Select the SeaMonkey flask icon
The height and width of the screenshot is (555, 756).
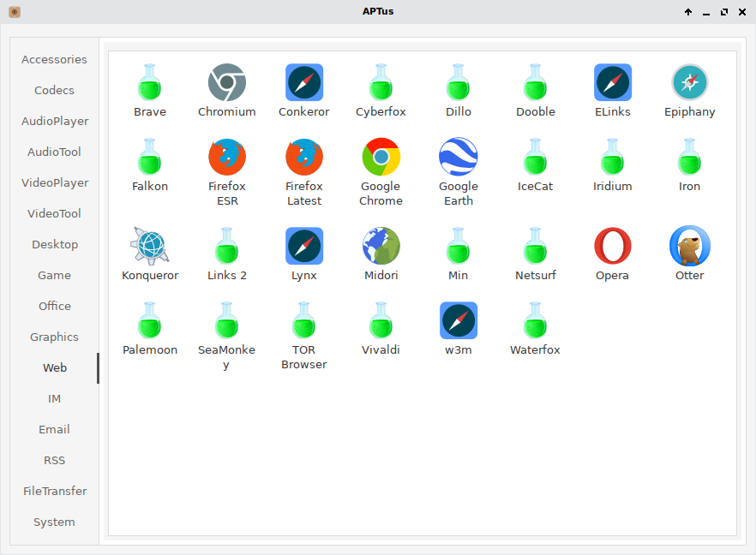tap(227, 321)
